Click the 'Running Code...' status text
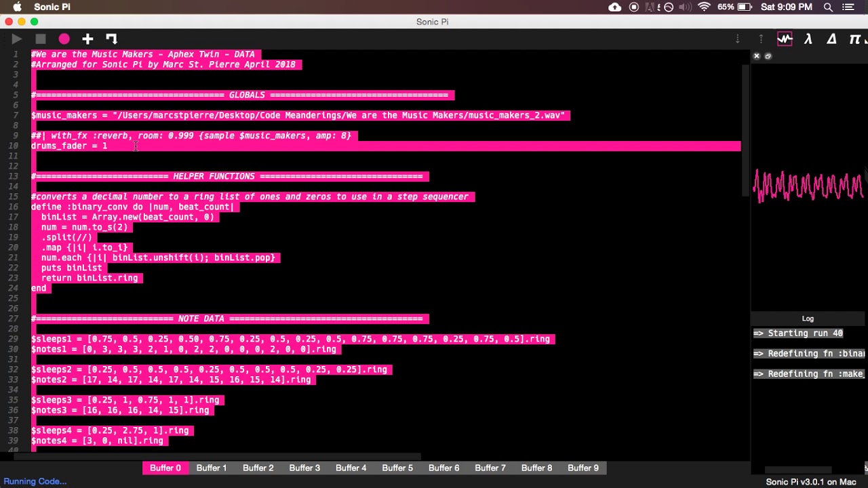Viewport: 868px width, 488px height. 35,481
